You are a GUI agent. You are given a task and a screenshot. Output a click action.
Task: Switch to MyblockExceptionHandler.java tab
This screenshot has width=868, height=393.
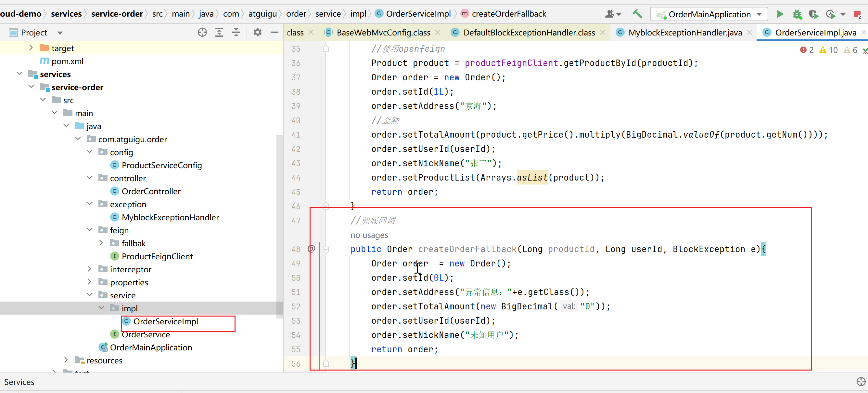(684, 33)
